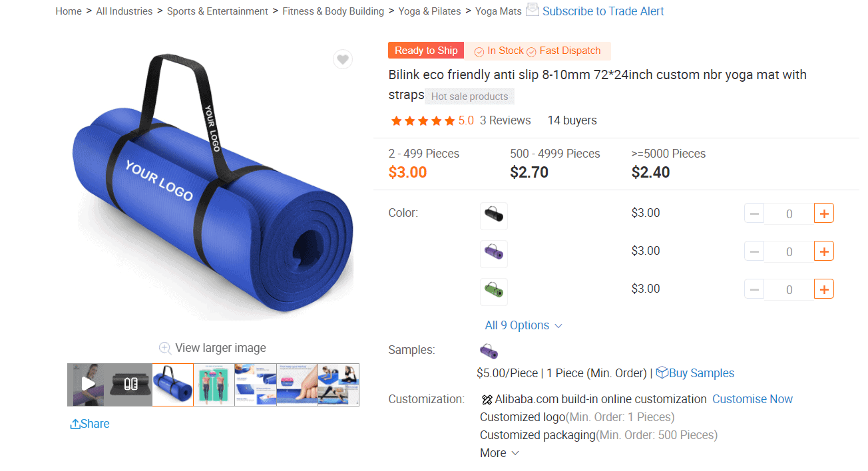
Task: Increase quantity for the black yoga mat
Action: (824, 213)
